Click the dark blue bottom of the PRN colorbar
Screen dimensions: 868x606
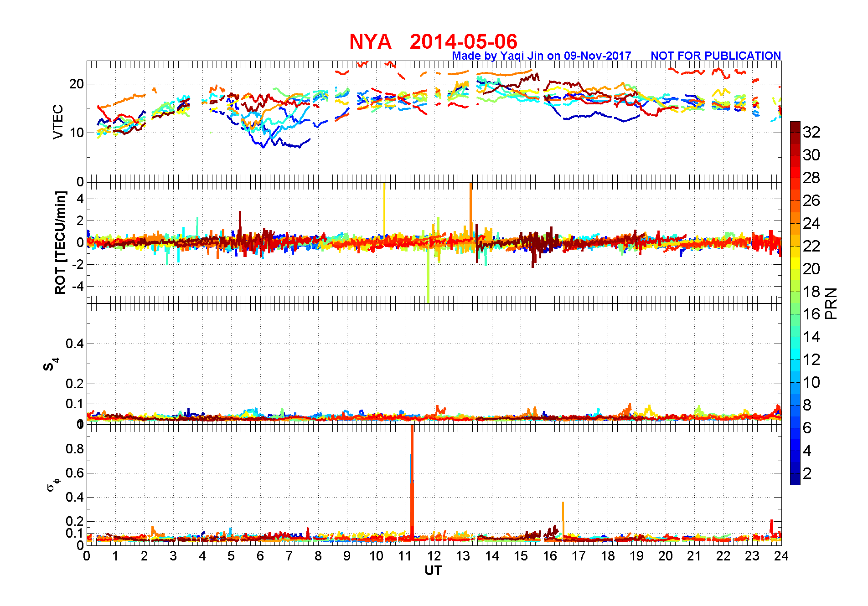click(x=795, y=479)
